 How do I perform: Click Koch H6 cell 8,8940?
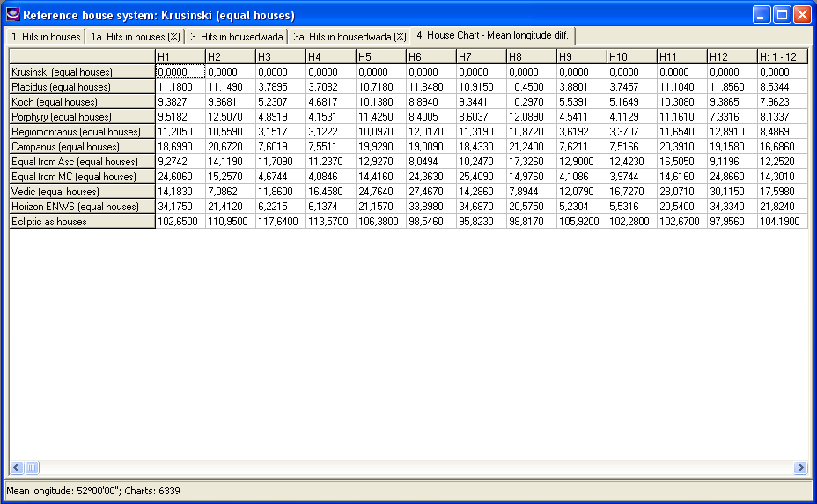[x=431, y=101]
